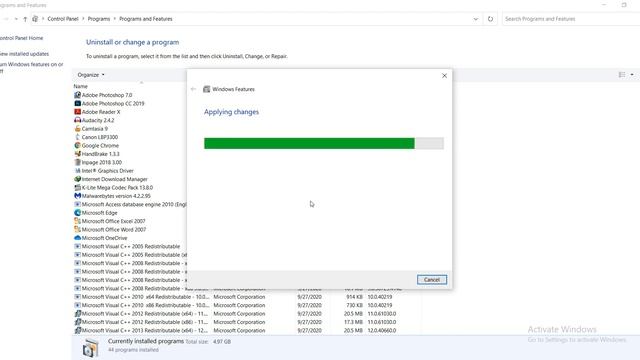Click the Camtasia 9 entry name
Viewport: 640px width, 360px height.
[95, 129]
